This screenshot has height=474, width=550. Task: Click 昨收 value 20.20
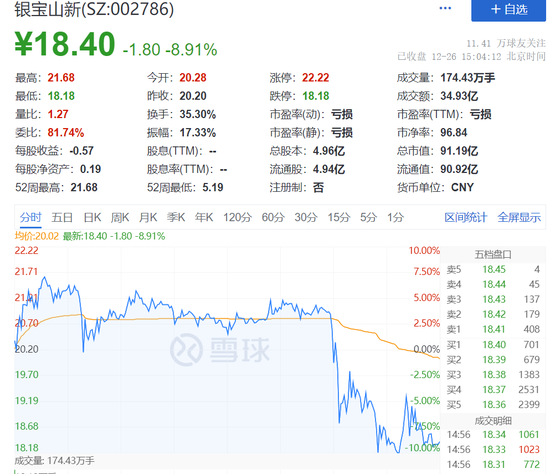coord(193,96)
